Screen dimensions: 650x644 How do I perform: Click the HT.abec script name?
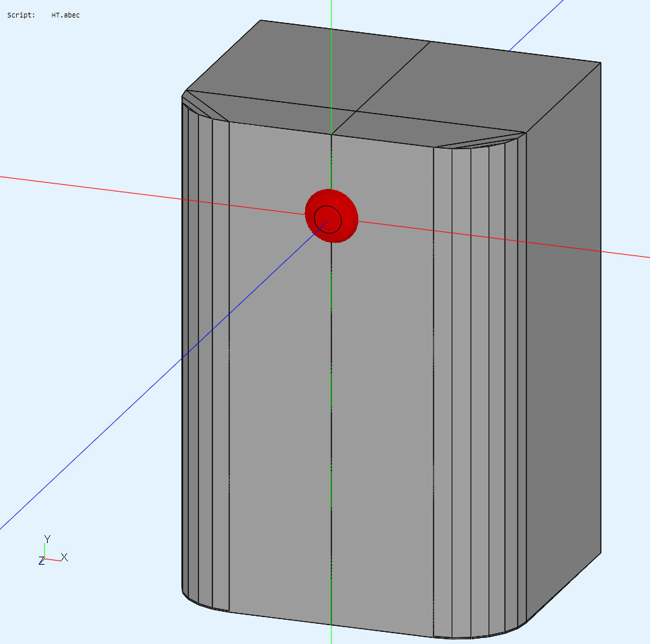point(65,15)
